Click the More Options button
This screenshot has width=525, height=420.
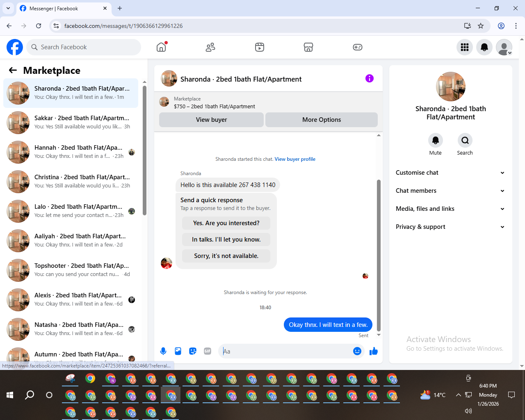[322, 120]
